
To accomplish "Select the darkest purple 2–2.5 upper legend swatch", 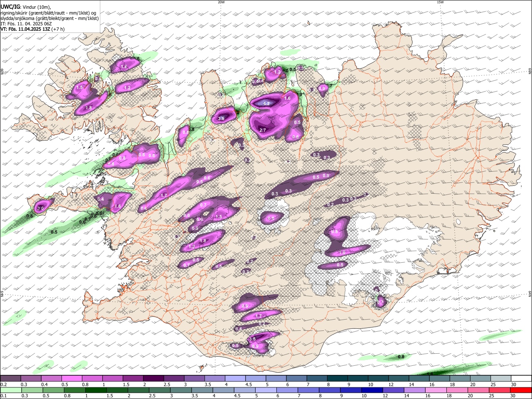I will [x=153, y=378].
